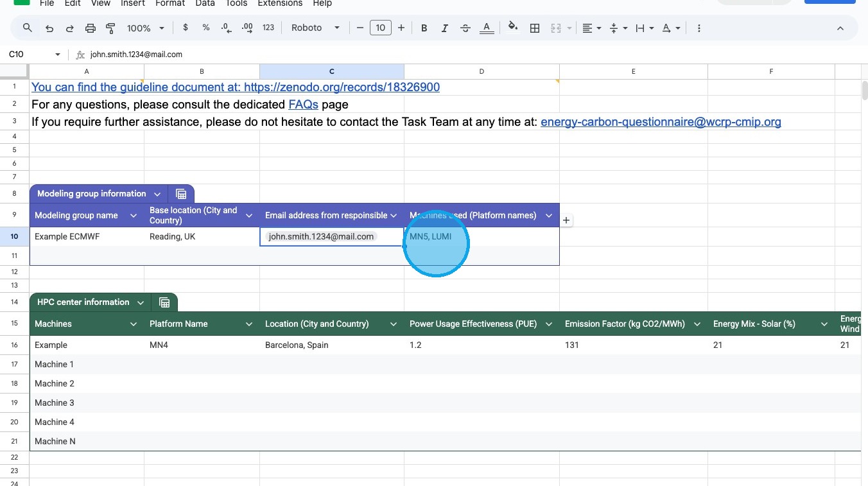This screenshot has height=486, width=868.
Task: Toggle italic formatting
Action: (444, 28)
